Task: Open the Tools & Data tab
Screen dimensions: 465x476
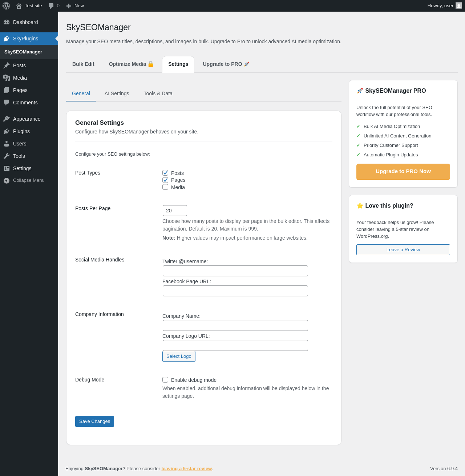Action: 158,93
